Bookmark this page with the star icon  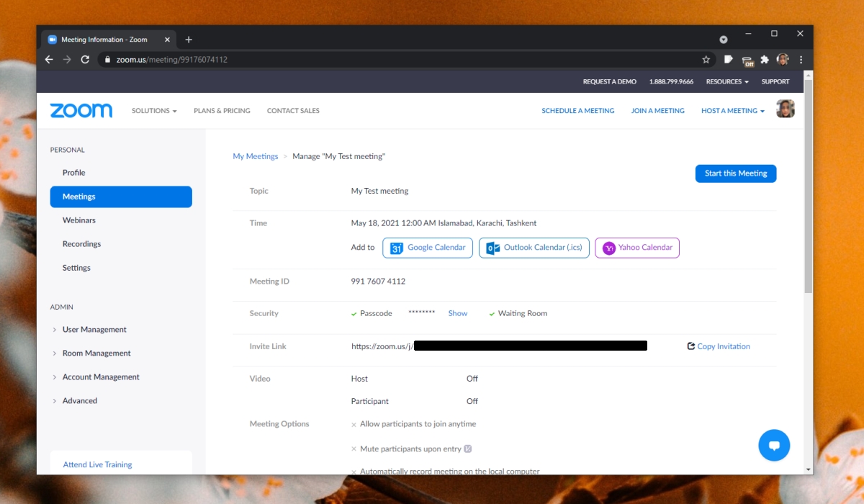click(x=706, y=60)
